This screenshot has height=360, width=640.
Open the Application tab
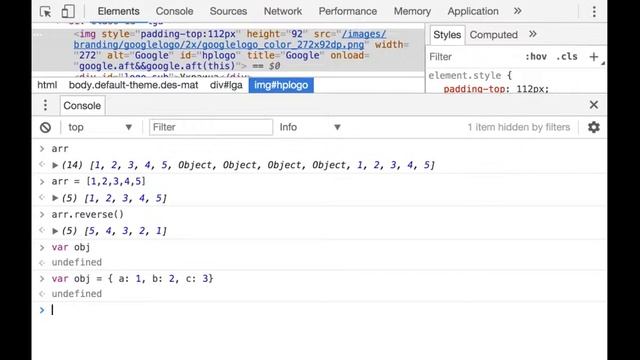473,11
